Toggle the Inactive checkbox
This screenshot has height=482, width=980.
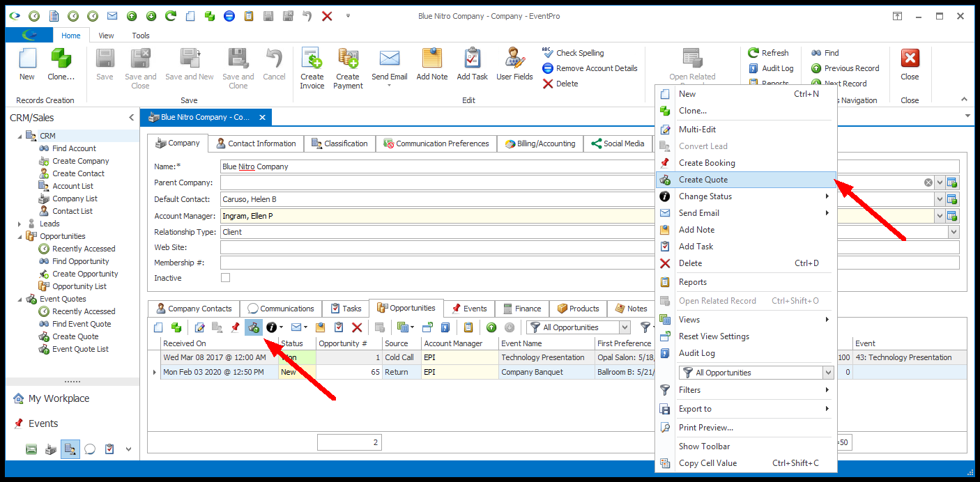click(x=225, y=278)
